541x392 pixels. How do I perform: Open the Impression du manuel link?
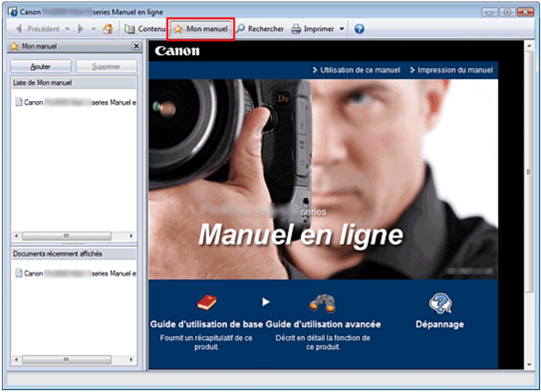pyautogui.click(x=451, y=70)
